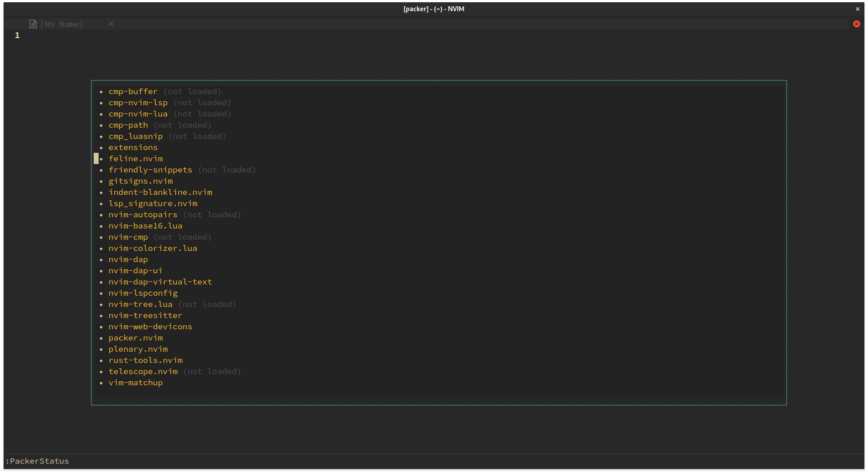The image size is (868, 474).
Task: Select the nvim-base16.lua plugin entry
Action: tap(145, 226)
